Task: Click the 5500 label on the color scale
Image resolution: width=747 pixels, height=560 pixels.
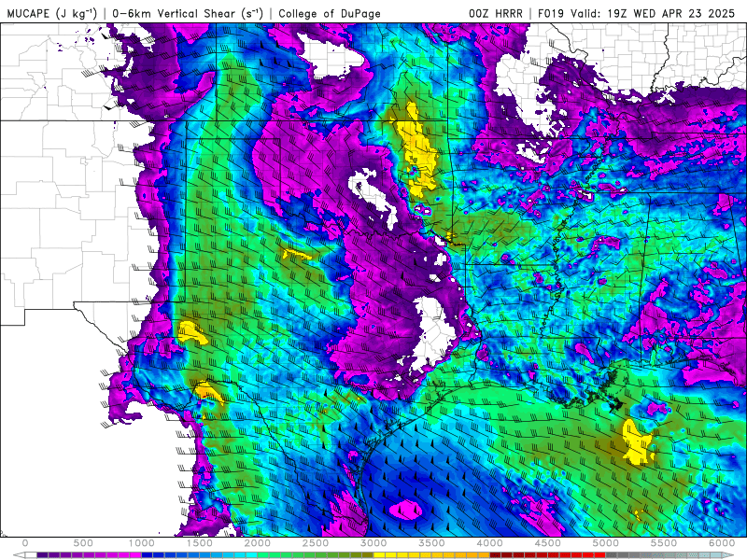Action: click(664, 543)
